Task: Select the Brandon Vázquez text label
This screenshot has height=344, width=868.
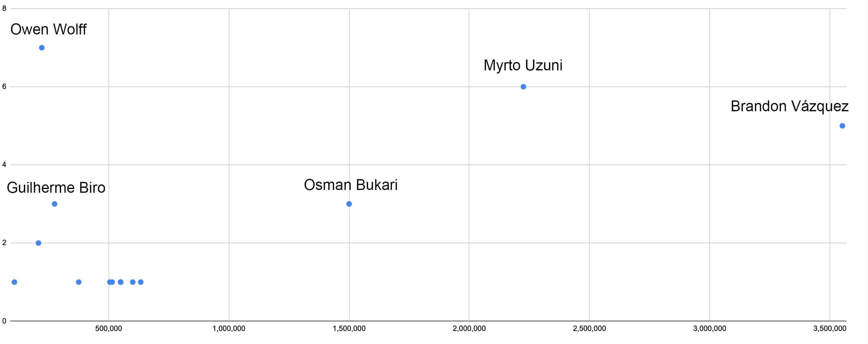Action: pyautogui.click(x=789, y=106)
